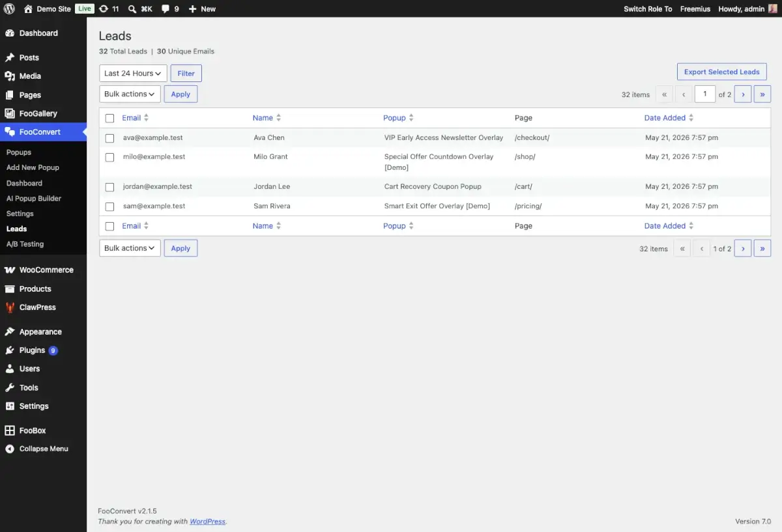782x532 pixels.
Task: Click Switch Role To in admin bar
Action: click(648, 9)
